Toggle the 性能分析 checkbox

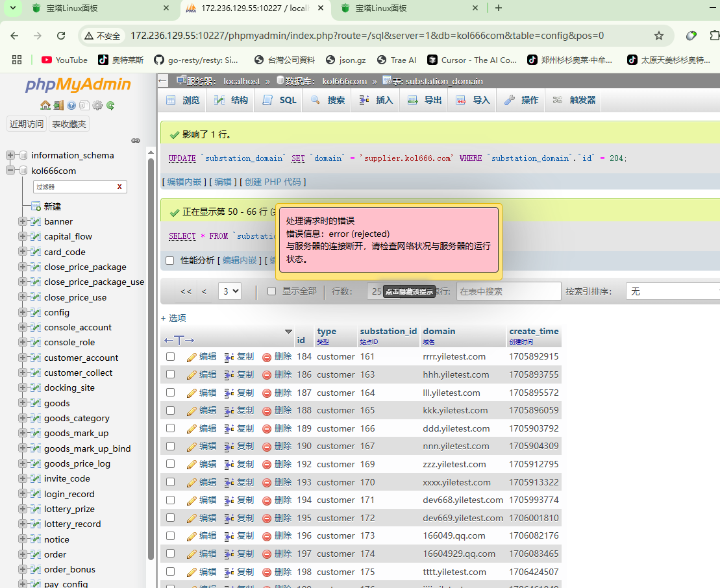point(170,260)
